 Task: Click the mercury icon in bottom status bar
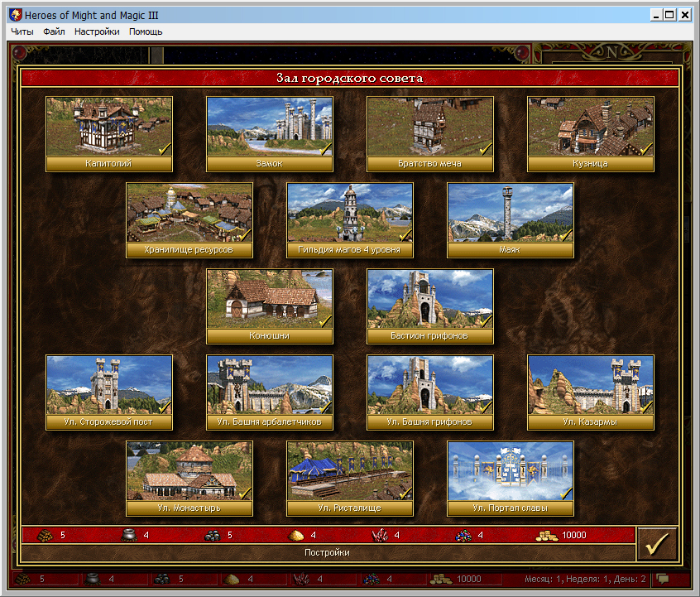(93, 579)
